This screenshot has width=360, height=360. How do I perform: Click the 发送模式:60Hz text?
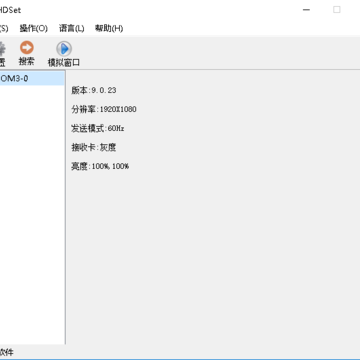(98, 128)
